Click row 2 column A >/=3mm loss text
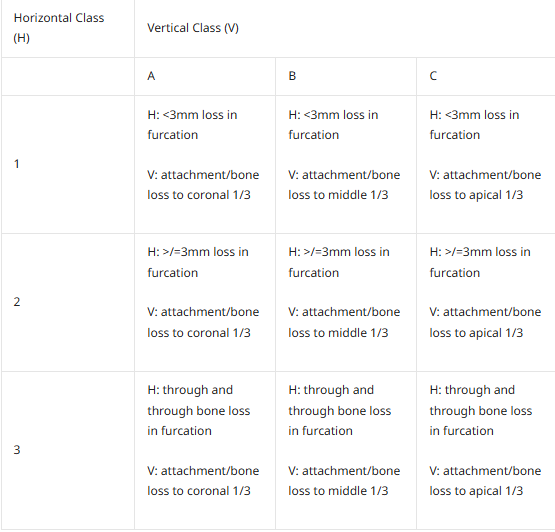Viewport: 555px width, 532px height. (x=198, y=262)
